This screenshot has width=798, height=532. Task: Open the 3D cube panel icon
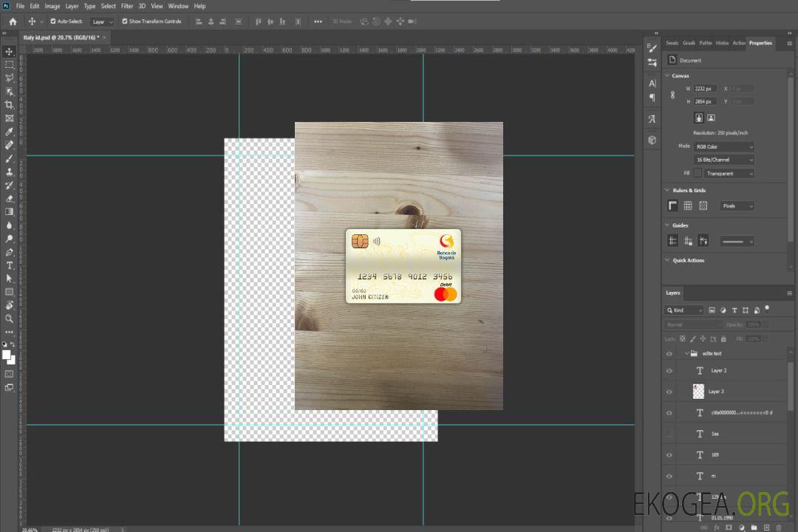pos(652,140)
